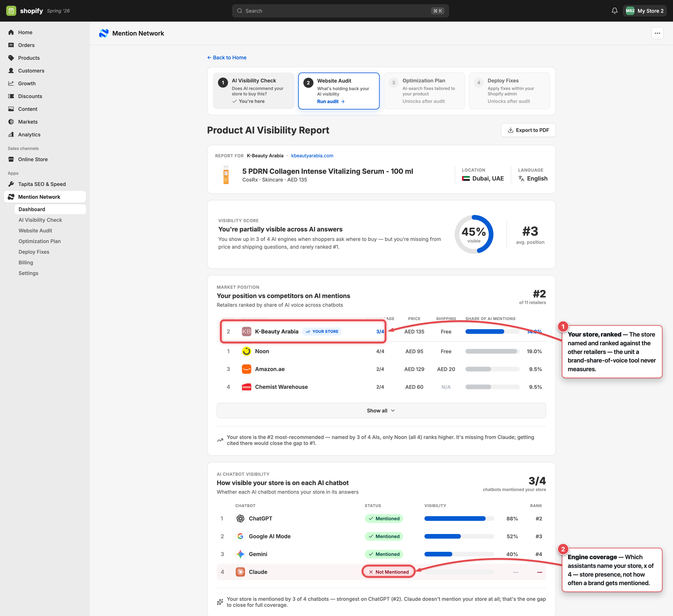This screenshot has width=673, height=616.
Task: Click the Mention Network sidebar app icon
Action: tap(11, 197)
